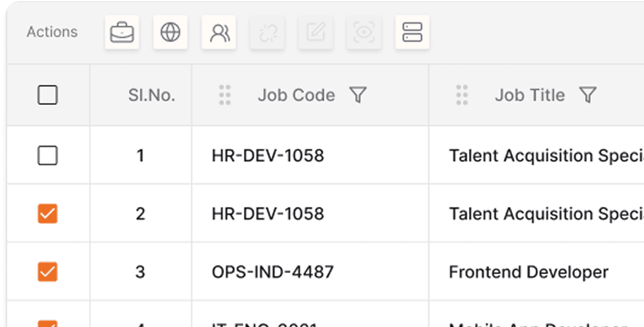Uncheck the checkbox for row 2

click(48, 213)
